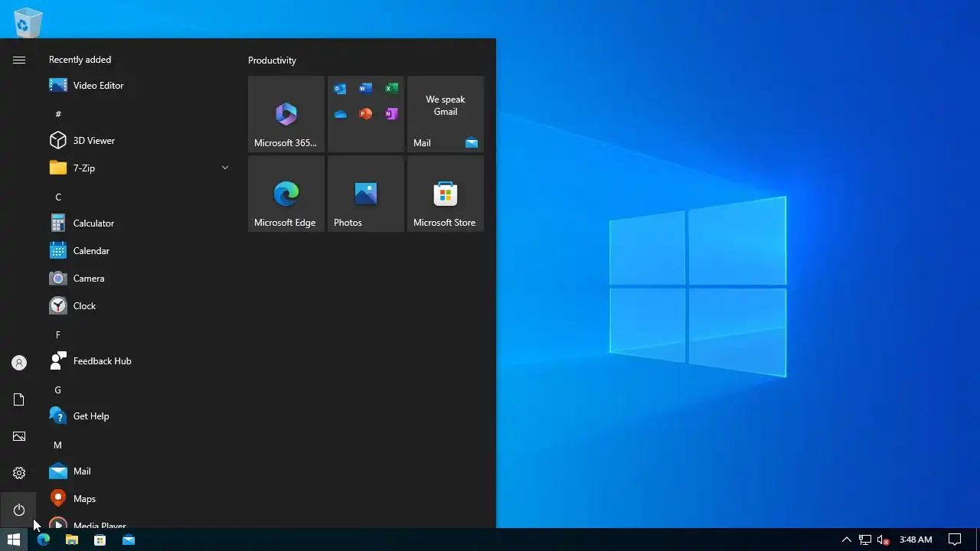Image resolution: width=980 pixels, height=551 pixels.
Task: Open Mail from taskbar
Action: 129,540
